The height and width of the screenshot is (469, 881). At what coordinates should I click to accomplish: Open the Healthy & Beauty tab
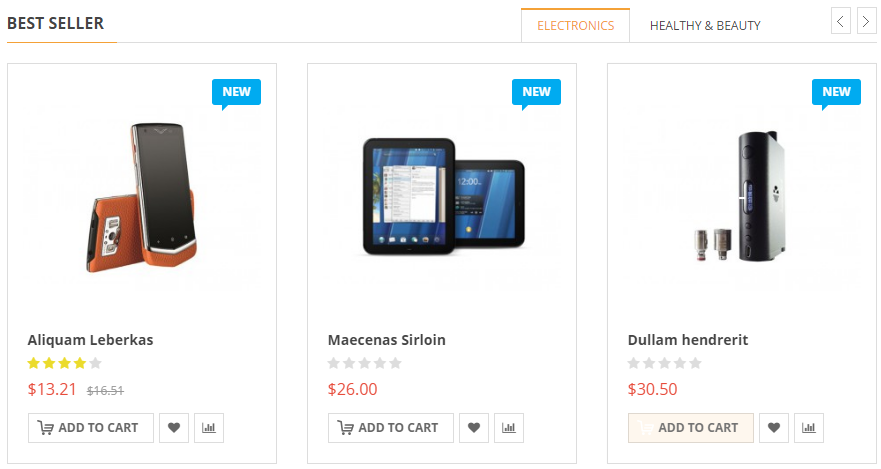click(705, 26)
